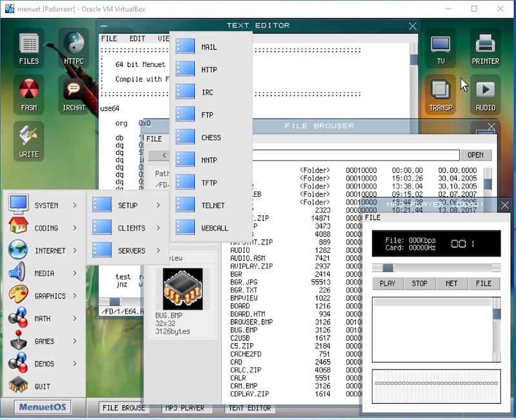
Task: Open the AUDIO desktop icon
Action: tap(485, 94)
